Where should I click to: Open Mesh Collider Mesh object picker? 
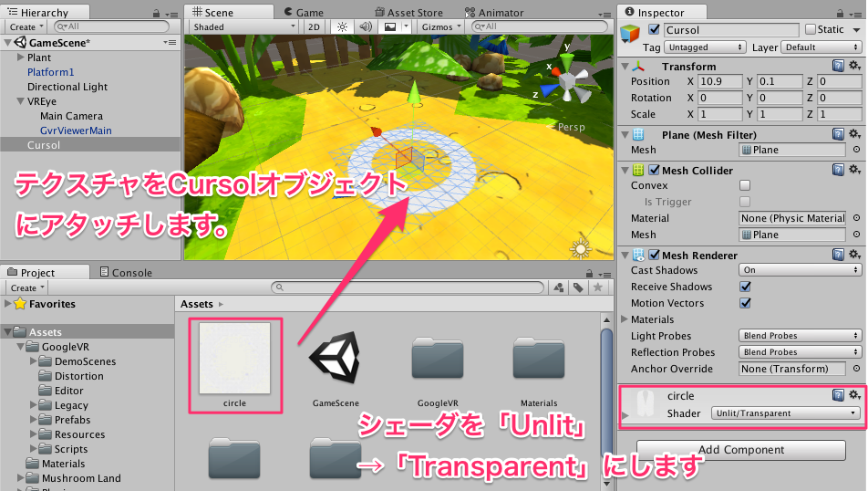pyautogui.click(x=856, y=235)
